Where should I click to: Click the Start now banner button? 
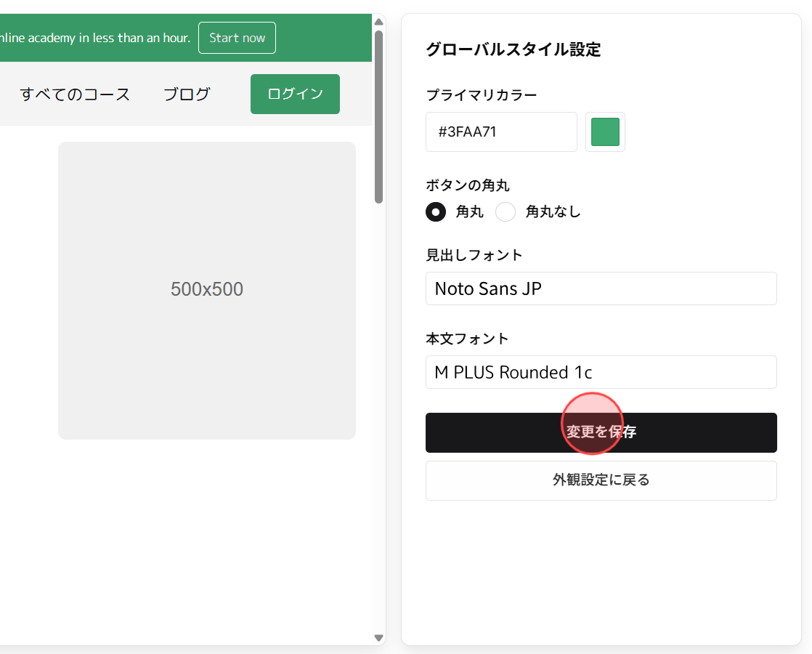tap(237, 38)
